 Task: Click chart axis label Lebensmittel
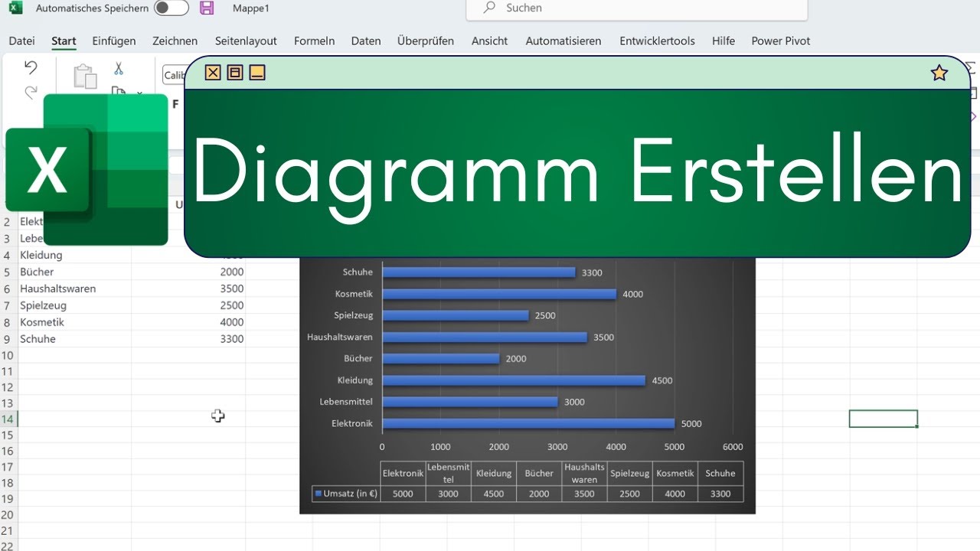coord(346,402)
